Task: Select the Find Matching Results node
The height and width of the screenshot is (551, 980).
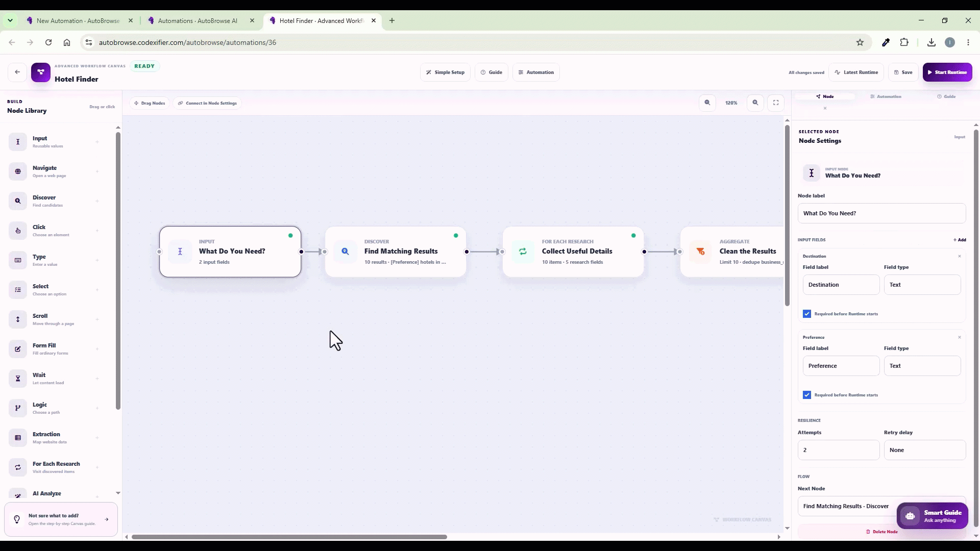Action: point(396,252)
